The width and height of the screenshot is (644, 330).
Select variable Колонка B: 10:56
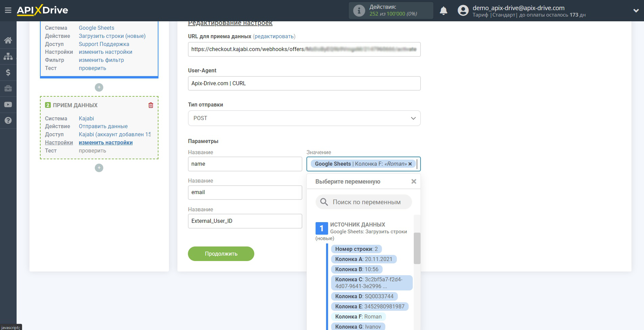click(357, 269)
